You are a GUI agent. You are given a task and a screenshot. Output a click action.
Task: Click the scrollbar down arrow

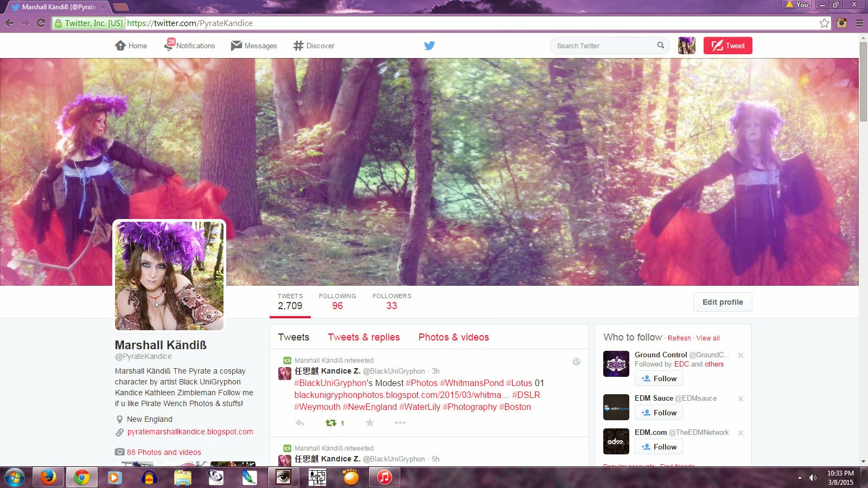863,461
